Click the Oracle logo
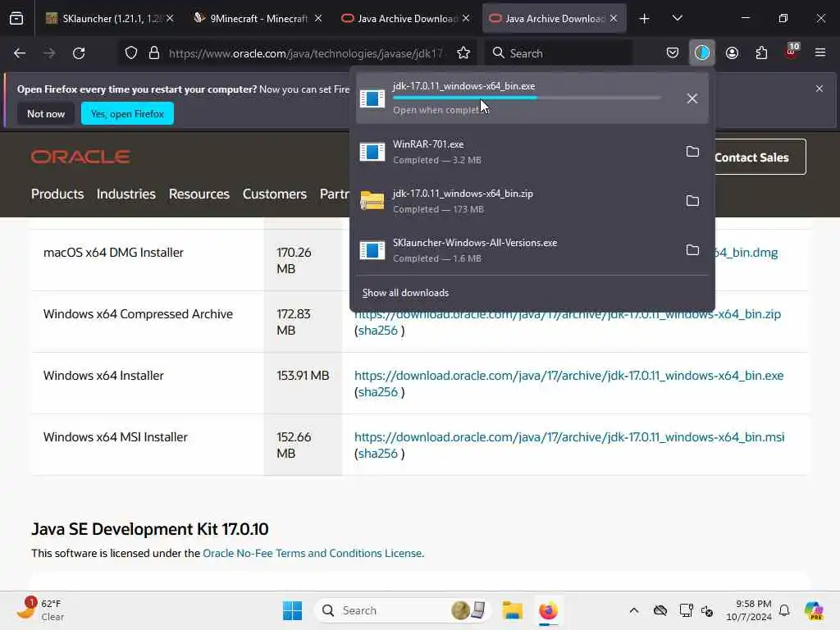 (80, 157)
